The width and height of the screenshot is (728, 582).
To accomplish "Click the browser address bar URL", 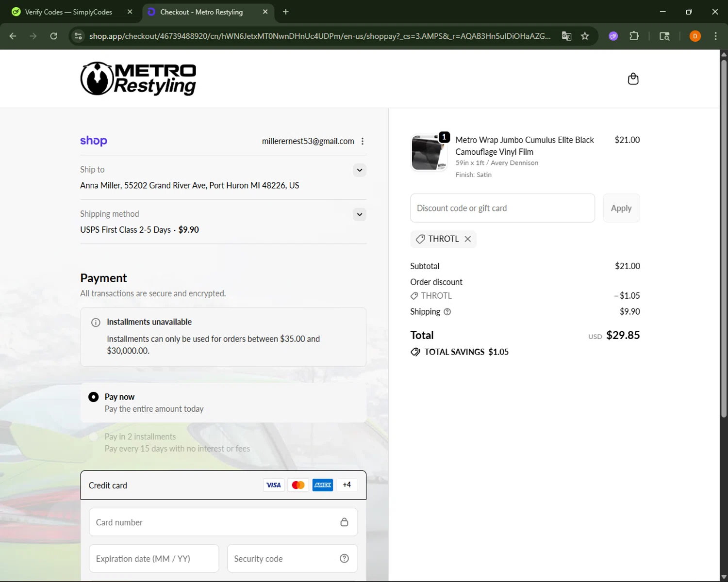I will (x=320, y=36).
